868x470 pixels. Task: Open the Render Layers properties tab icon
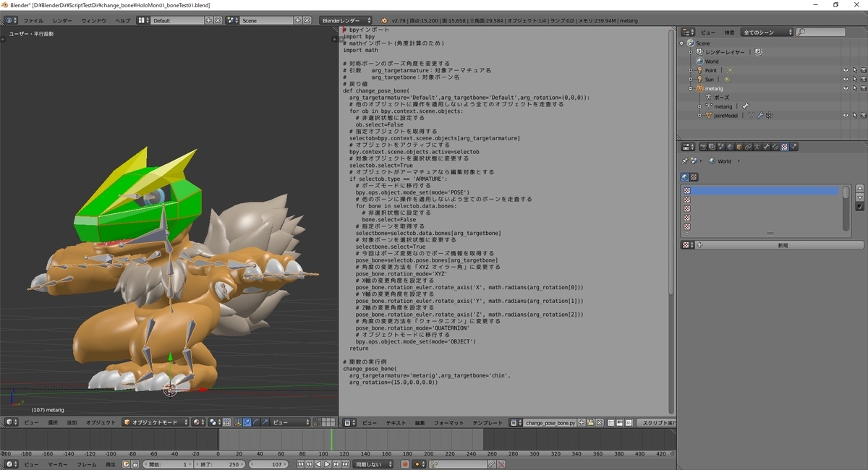(712, 147)
